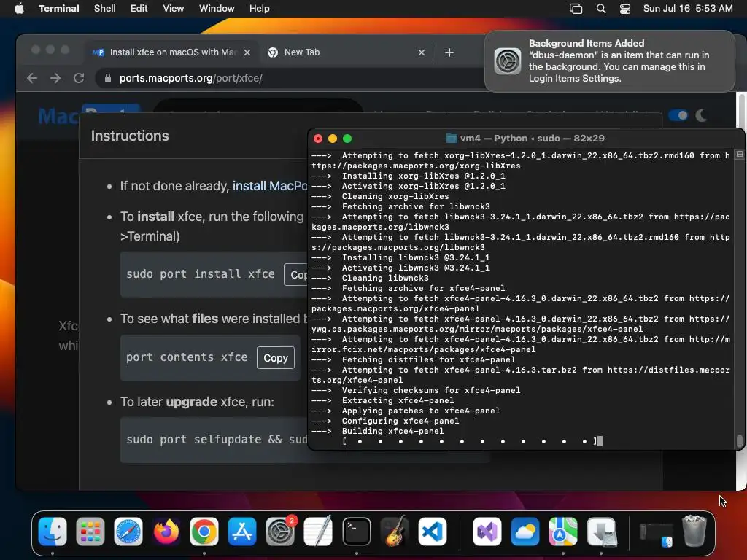Open the Terminal menu in the menu bar
The image size is (747, 560).
click(x=59, y=8)
